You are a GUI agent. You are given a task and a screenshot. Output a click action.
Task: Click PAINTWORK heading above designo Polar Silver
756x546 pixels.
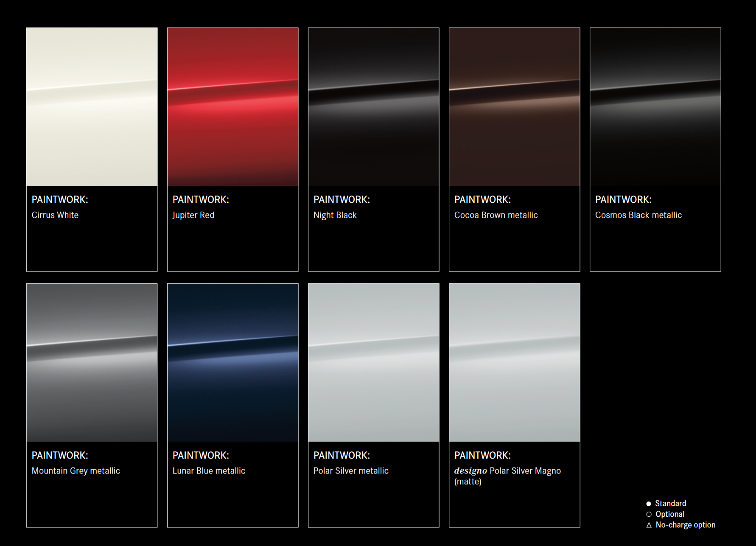point(482,455)
